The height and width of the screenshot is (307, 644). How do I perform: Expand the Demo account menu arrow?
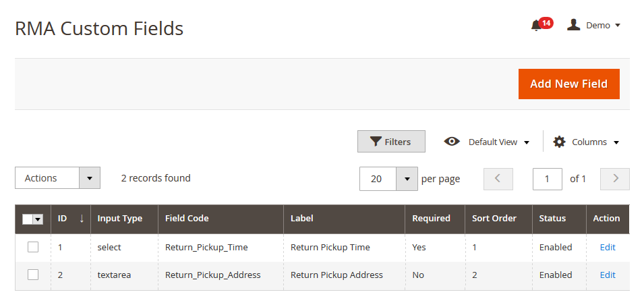pyautogui.click(x=618, y=26)
